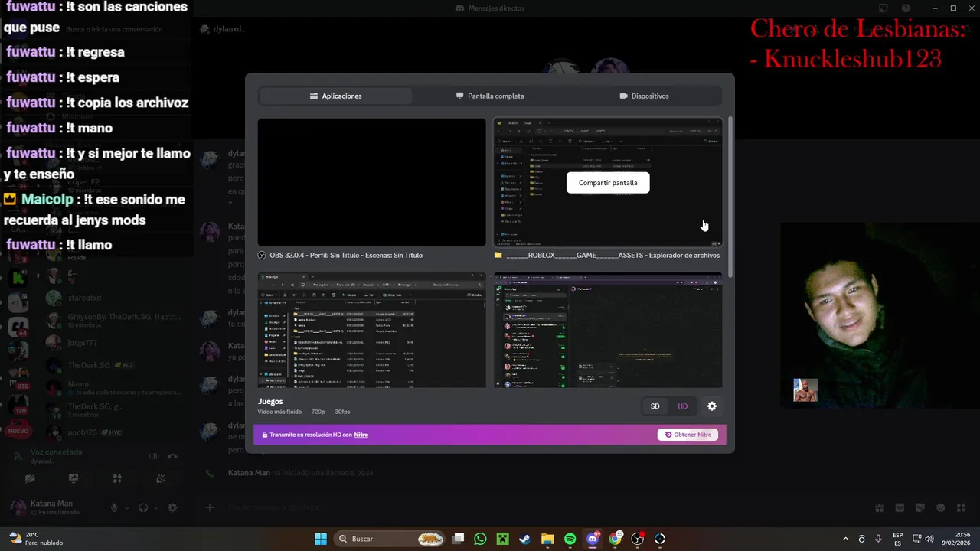Image resolution: width=980 pixels, height=551 pixels.
Task: Open Spotify from the taskbar
Action: coord(570,539)
